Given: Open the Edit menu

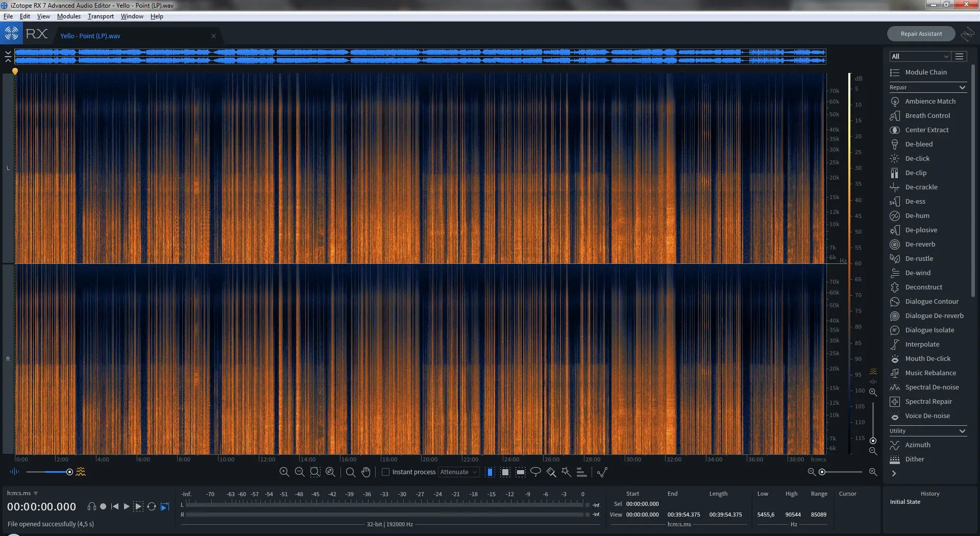Looking at the screenshot, I should [24, 16].
